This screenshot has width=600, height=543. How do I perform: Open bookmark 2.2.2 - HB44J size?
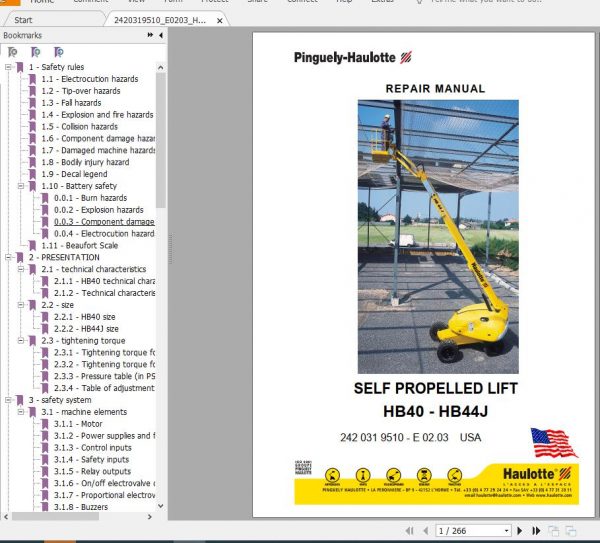click(x=86, y=329)
